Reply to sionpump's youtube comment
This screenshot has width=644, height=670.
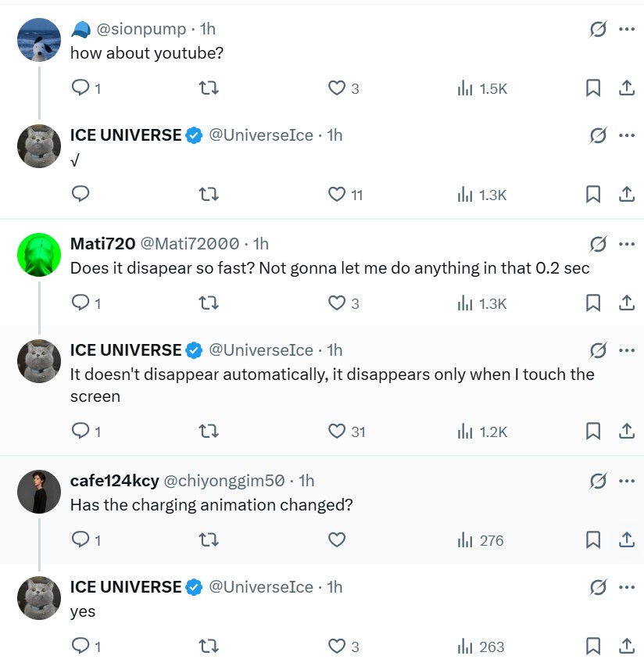click(81, 88)
